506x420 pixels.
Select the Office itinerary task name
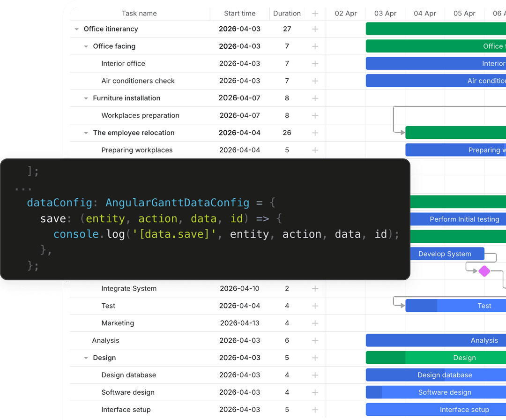(111, 29)
